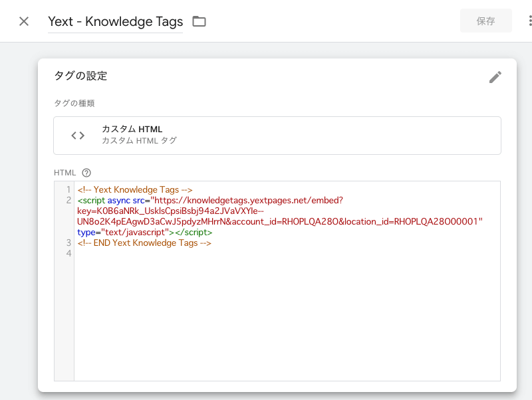Place cursor on Yext Knowledge Tags comment line

[135, 189]
